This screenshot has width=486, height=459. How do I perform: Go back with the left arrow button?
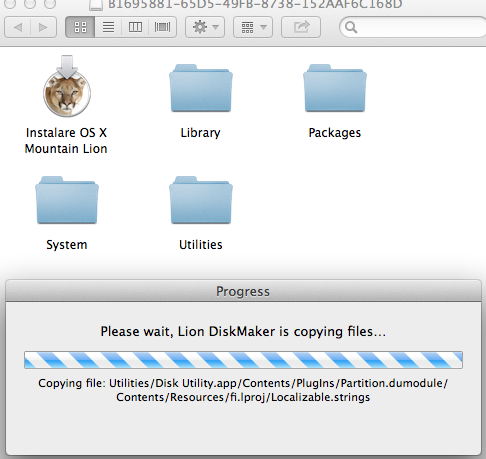18,27
